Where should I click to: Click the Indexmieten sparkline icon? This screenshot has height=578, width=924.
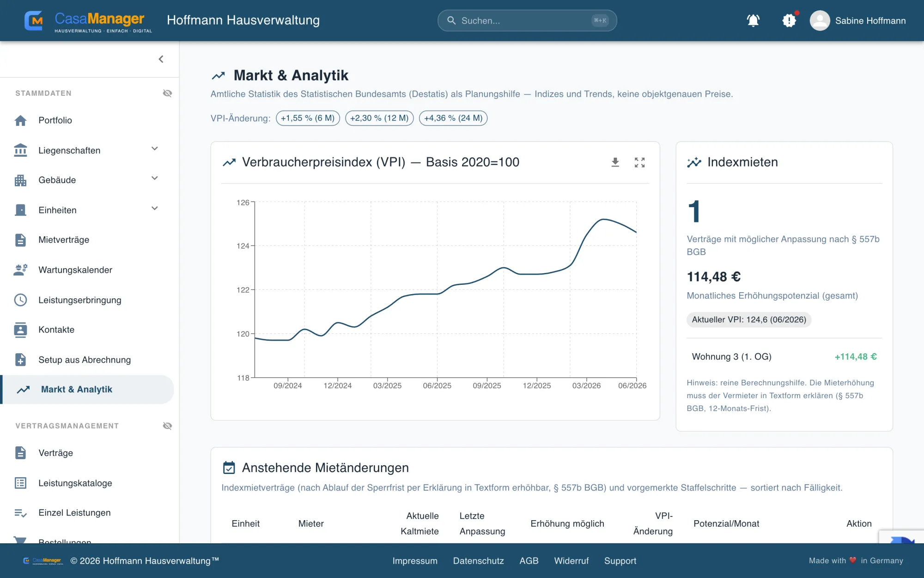(694, 162)
